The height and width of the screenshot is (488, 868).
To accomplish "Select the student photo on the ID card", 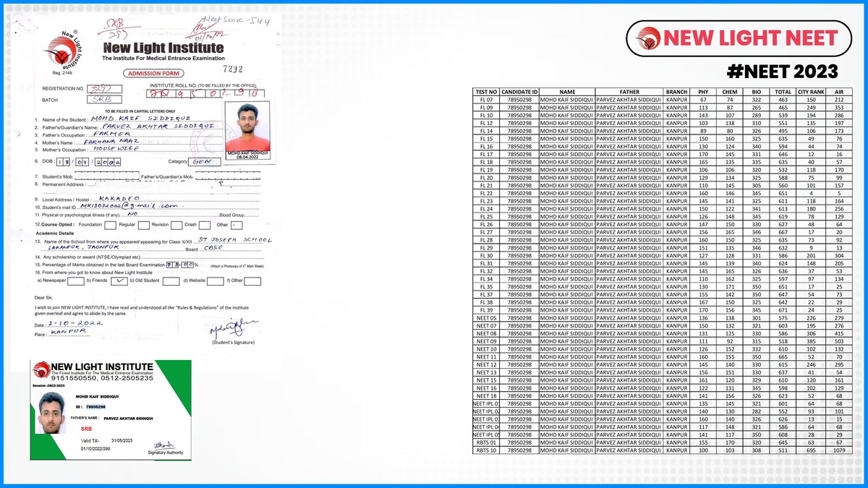I will pos(51,414).
